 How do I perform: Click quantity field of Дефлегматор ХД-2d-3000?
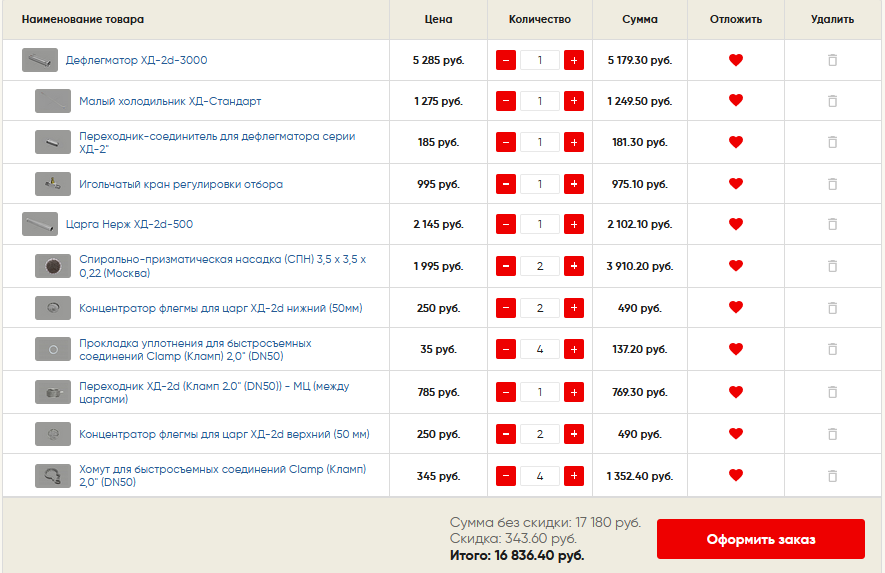pyautogui.click(x=540, y=60)
